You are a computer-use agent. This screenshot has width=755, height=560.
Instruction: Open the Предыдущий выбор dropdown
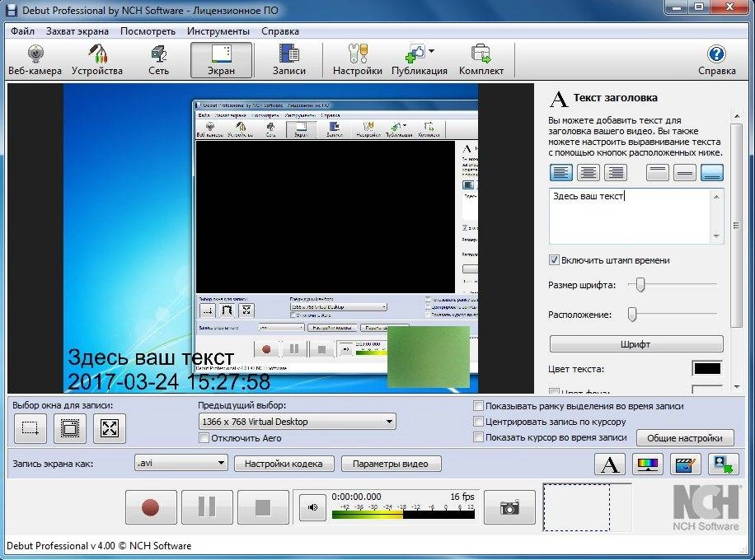pos(297,422)
